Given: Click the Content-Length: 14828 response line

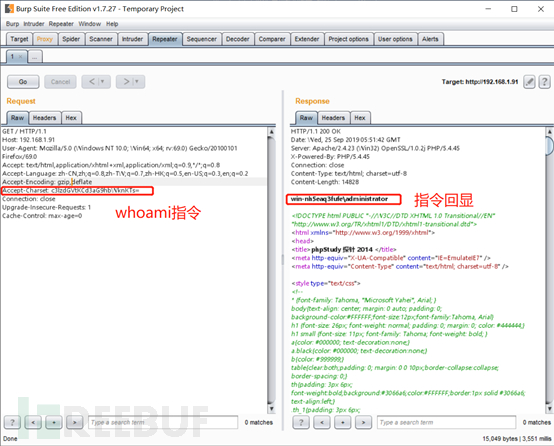Looking at the screenshot, I should point(325,182).
